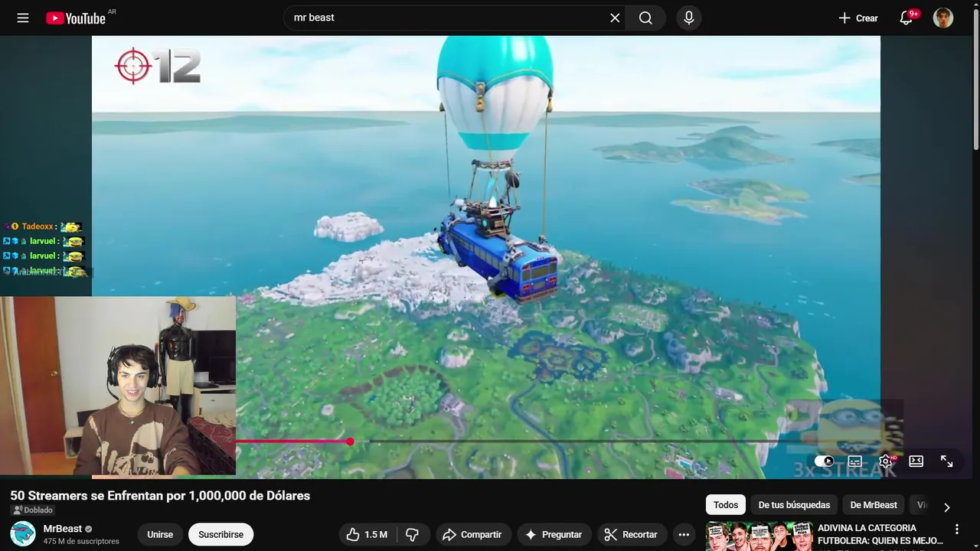Open Recortar clip tool
Image resolution: width=980 pixels, height=551 pixels.
point(632,534)
